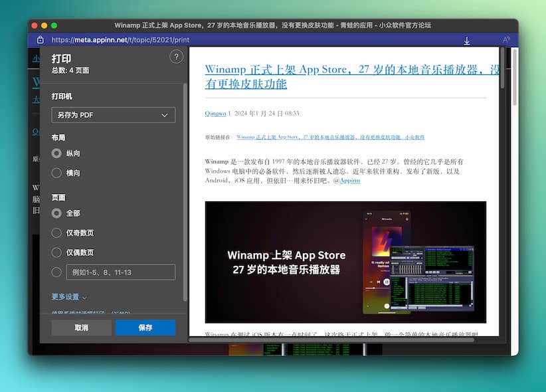Click the Winamp banner image in preview

click(x=345, y=262)
